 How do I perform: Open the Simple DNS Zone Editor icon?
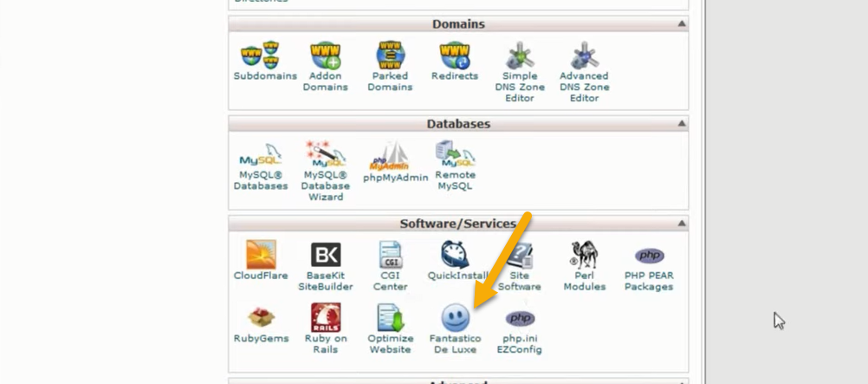coord(520,55)
